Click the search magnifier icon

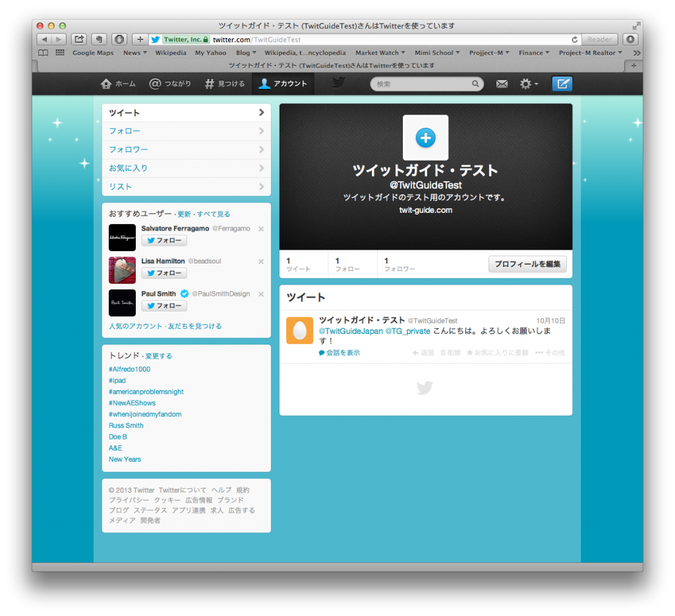point(475,84)
